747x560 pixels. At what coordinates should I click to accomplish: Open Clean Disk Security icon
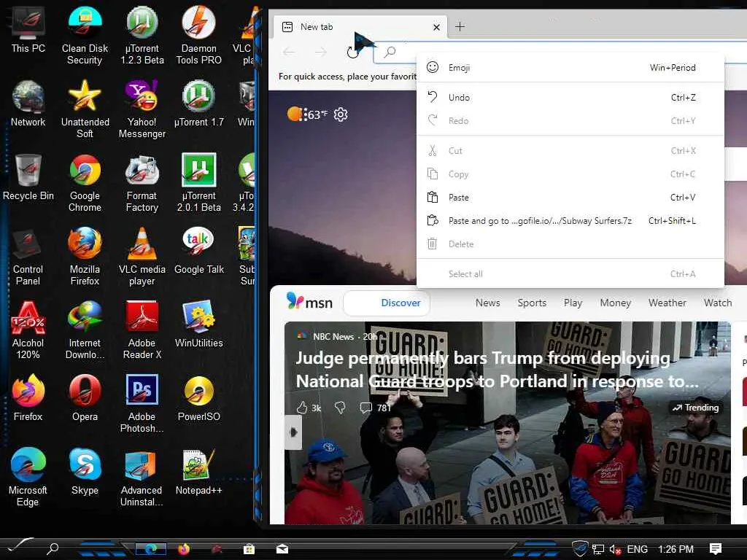pos(85,36)
